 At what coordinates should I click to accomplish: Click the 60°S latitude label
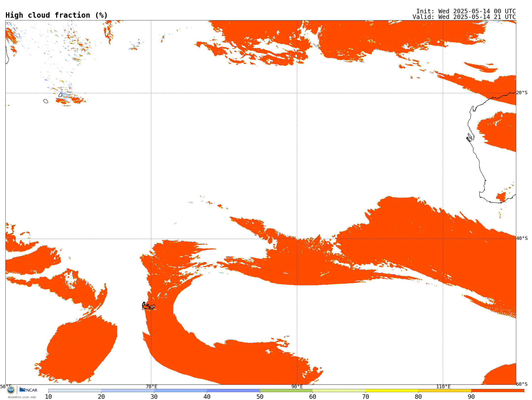coord(522,384)
